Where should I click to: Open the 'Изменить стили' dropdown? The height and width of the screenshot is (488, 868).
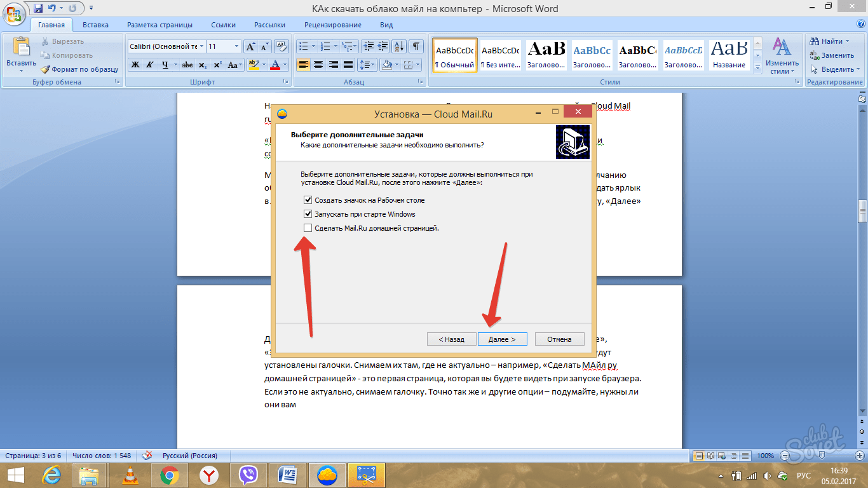coord(782,56)
